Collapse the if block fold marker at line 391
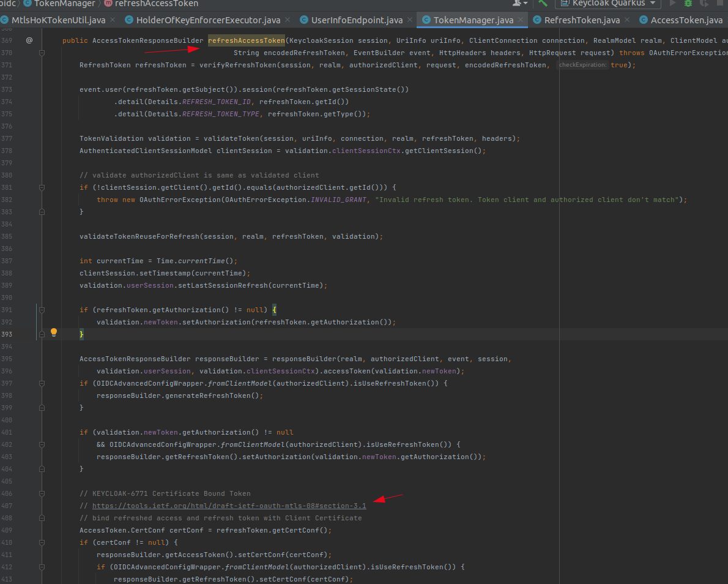 click(42, 310)
